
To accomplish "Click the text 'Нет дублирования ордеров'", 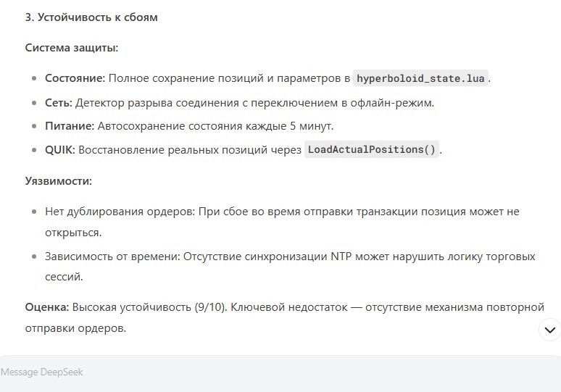I will tap(119, 212).
